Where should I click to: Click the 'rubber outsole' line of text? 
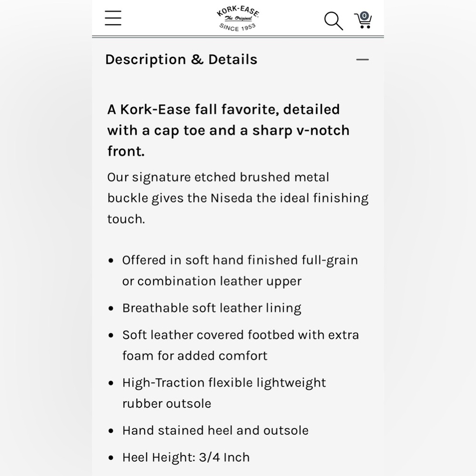coord(167,404)
